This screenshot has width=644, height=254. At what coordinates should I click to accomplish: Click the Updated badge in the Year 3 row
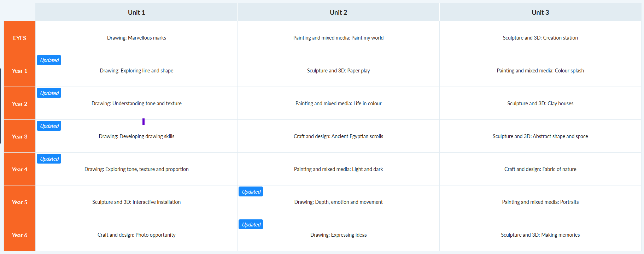pyautogui.click(x=49, y=126)
